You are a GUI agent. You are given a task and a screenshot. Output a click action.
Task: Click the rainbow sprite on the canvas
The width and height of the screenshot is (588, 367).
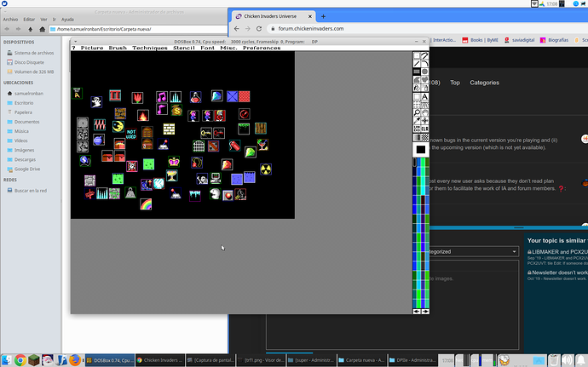click(x=146, y=204)
